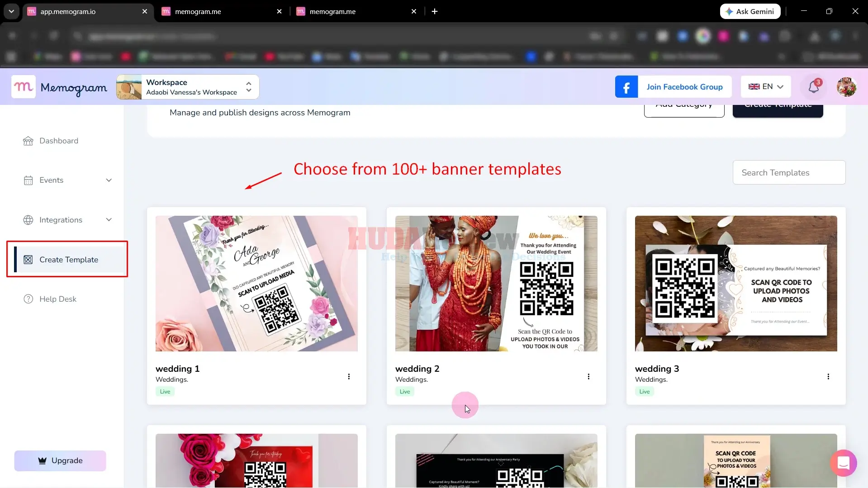Click the Weddings. category under wedding 1
Viewport: 868px width, 488px height.
(x=172, y=379)
